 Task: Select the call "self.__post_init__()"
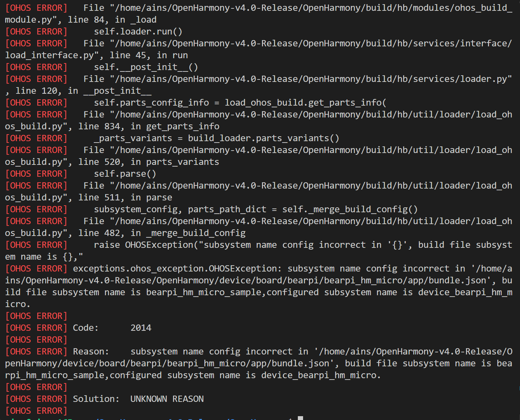[146, 67]
